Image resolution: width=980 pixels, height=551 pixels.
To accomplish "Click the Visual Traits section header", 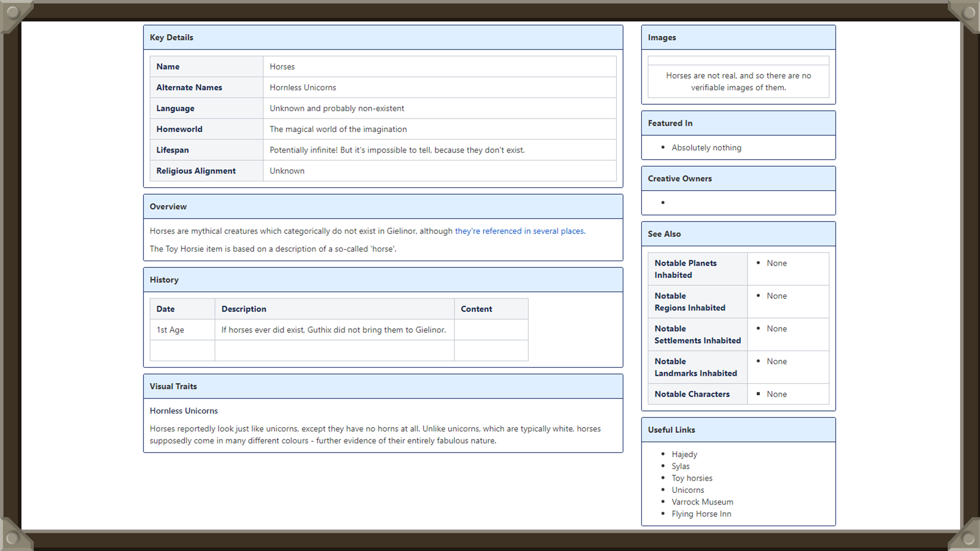I will (383, 386).
